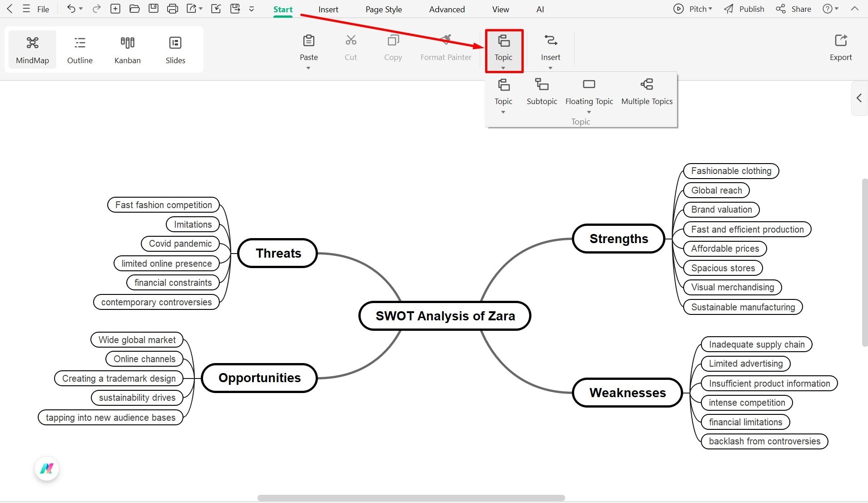This screenshot has width=868, height=503.
Task: Click the Cut scissors icon
Action: point(351,41)
